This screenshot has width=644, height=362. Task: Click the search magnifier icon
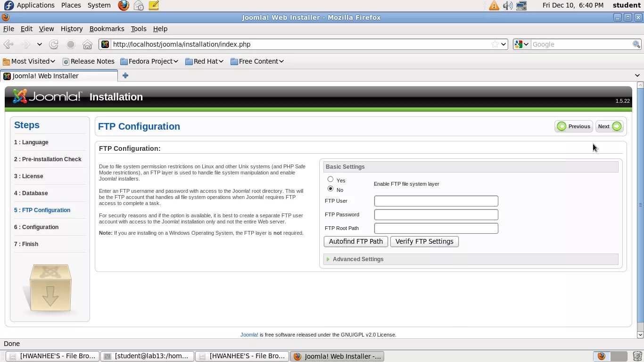pyautogui.click(x=636, y=44)
